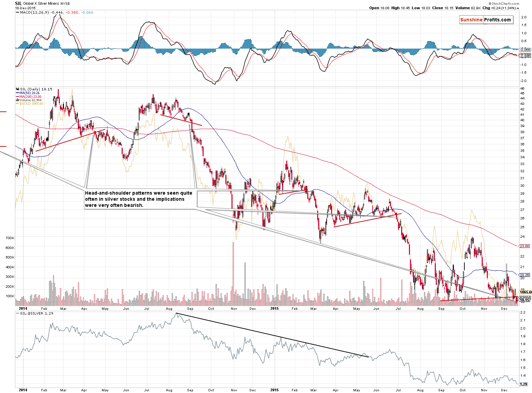Click the MACD(12,26,9) indicator legend

click(x=54, y=12)
